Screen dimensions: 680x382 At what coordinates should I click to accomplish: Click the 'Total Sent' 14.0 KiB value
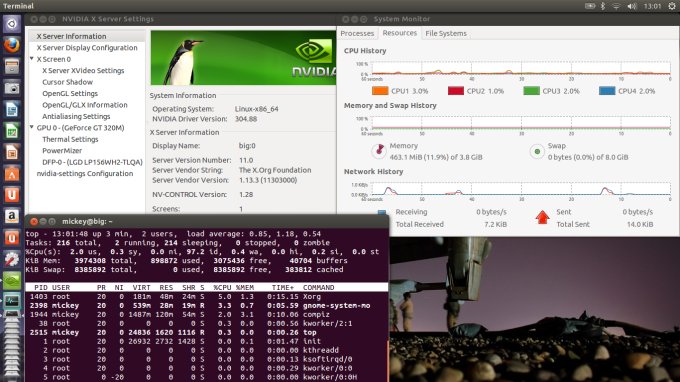pos(640,224)
